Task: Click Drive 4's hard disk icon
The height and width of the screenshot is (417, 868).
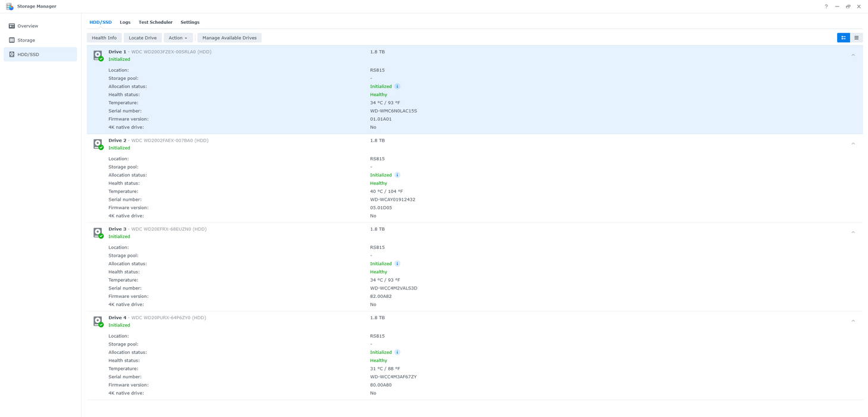Action: click(x=98, y=321)
